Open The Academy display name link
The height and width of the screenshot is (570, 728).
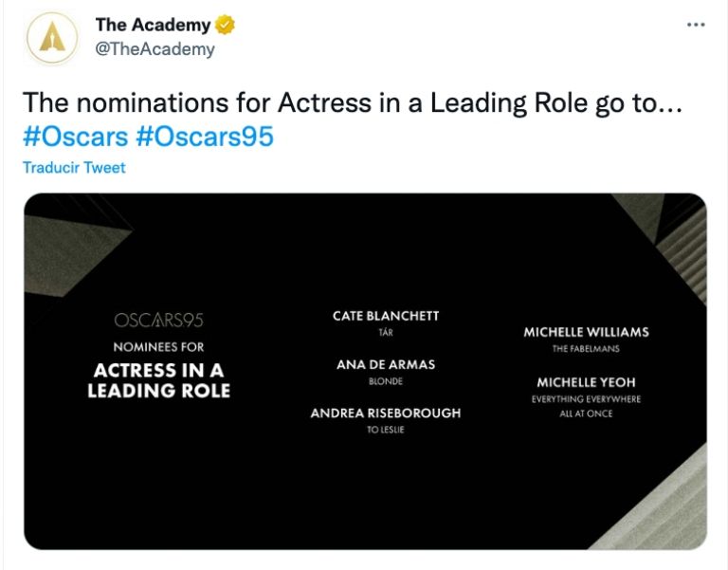[x=153, y=26]
